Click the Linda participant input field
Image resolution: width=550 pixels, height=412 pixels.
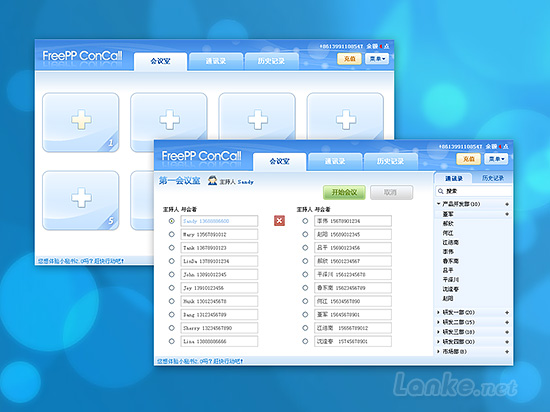219,261
